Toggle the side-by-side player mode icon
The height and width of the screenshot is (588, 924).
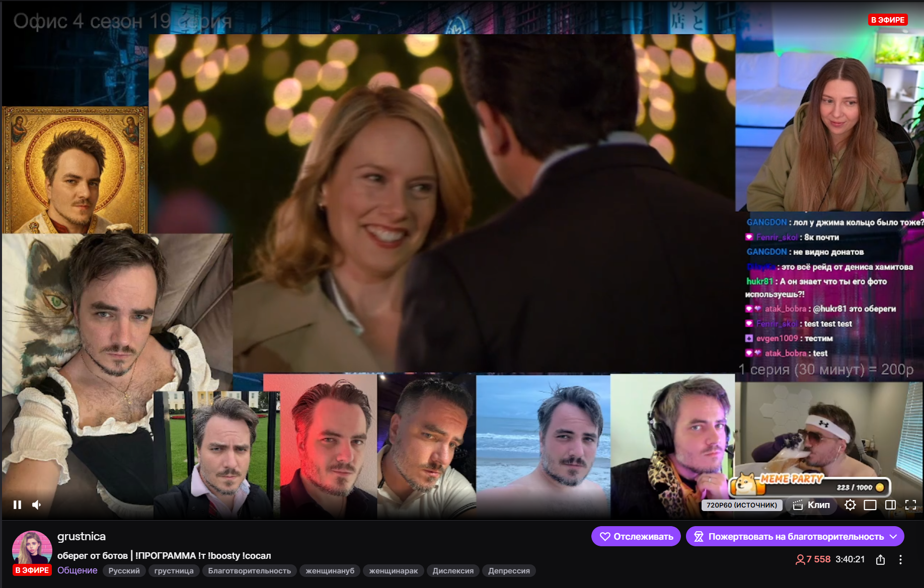pos(890,505)
